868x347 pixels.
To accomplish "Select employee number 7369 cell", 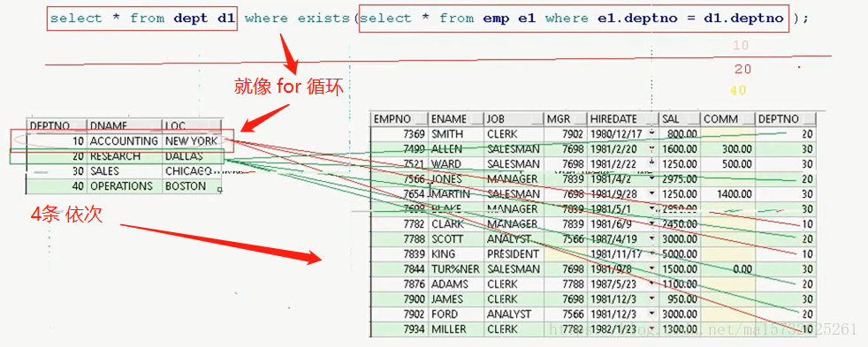I will [x=400, y=133].
